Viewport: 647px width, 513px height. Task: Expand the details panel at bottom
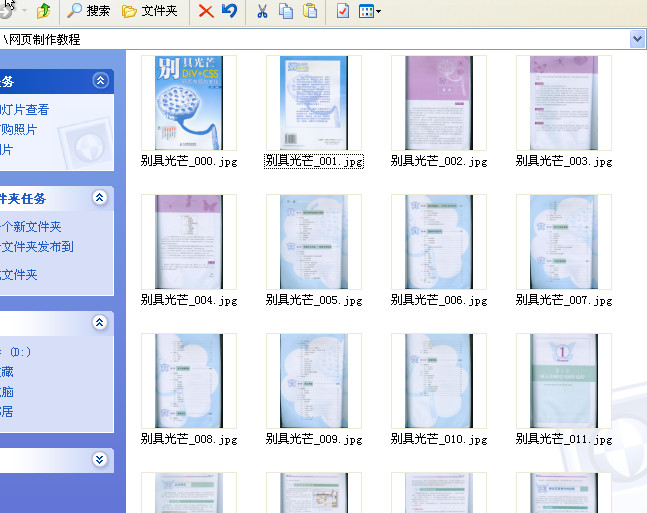coord(100,459)
